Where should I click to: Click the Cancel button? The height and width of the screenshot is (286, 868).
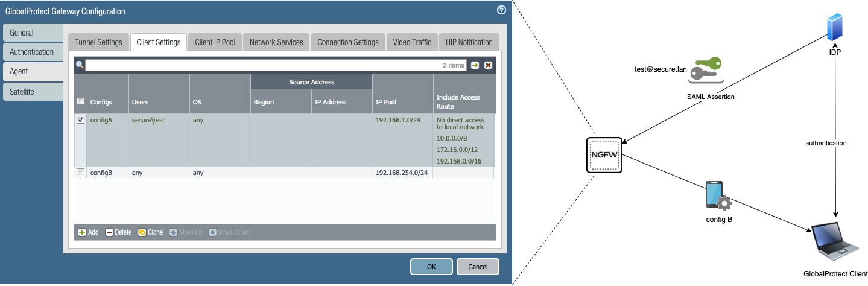point(478,267)
